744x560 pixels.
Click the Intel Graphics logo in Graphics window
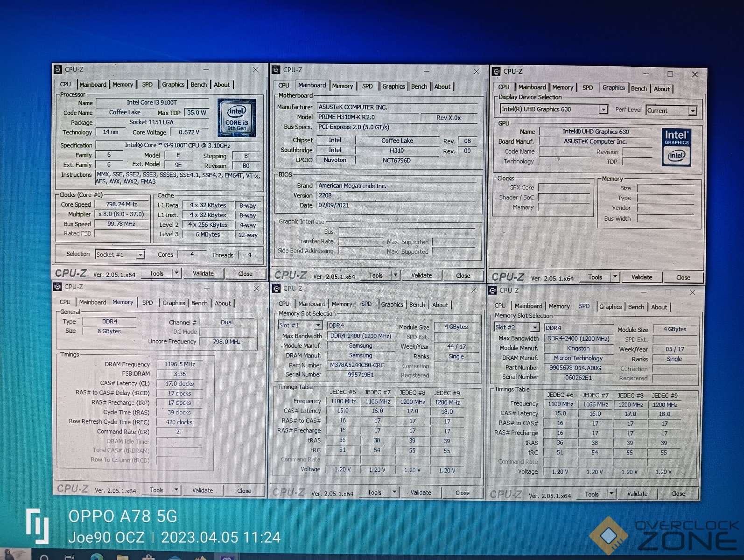pyautogui.click(x=676, y=147)
